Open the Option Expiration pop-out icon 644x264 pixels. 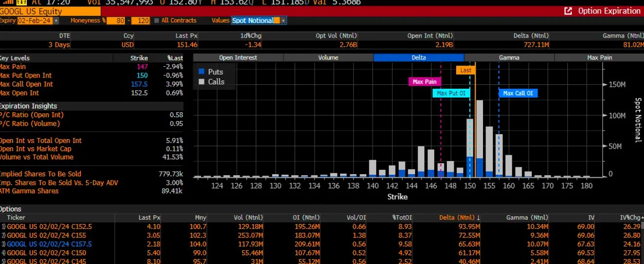coord(567,11)
